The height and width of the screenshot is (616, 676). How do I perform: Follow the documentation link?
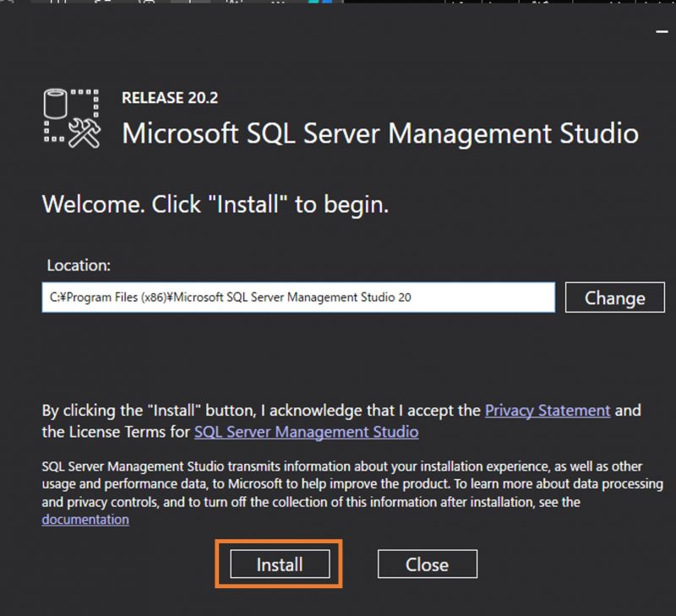[85, 520]
